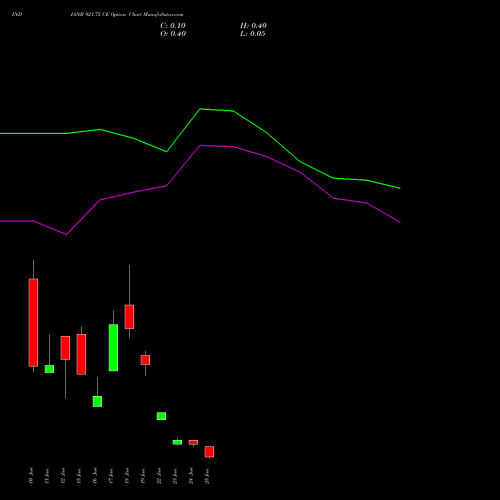Viewport: 500px width, 500px height.
Task: Click the high value "H: 0.40"
Action: 253,26
